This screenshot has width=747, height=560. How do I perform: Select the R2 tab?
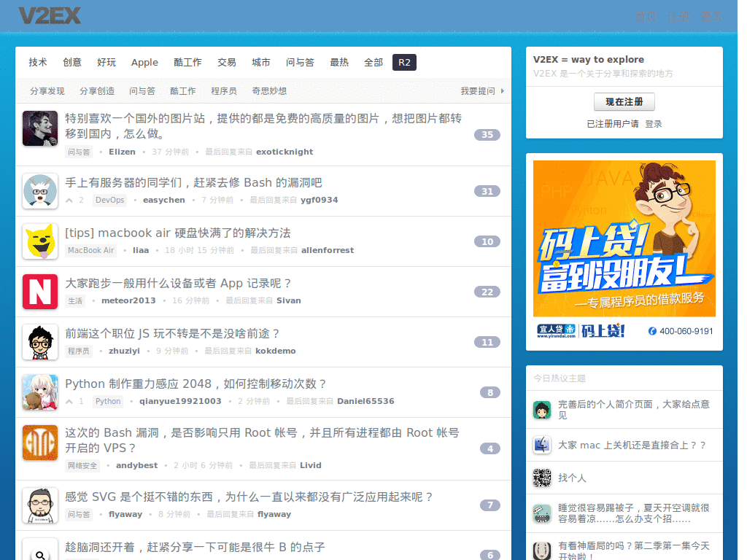pyautogui.click(x=404, y=63)
